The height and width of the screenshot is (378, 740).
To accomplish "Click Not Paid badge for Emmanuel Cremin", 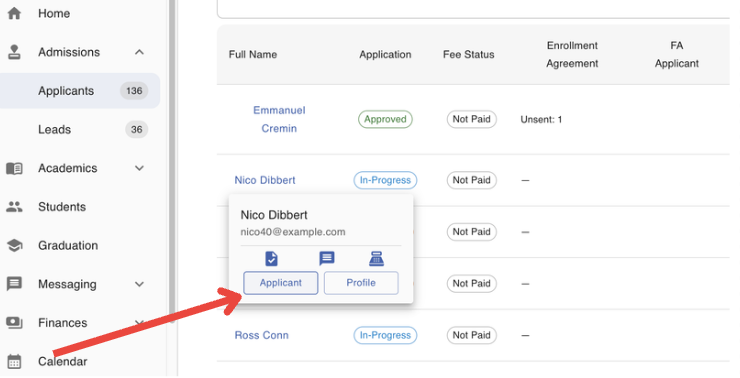I will pyautogui.click(x=471, y=119).
